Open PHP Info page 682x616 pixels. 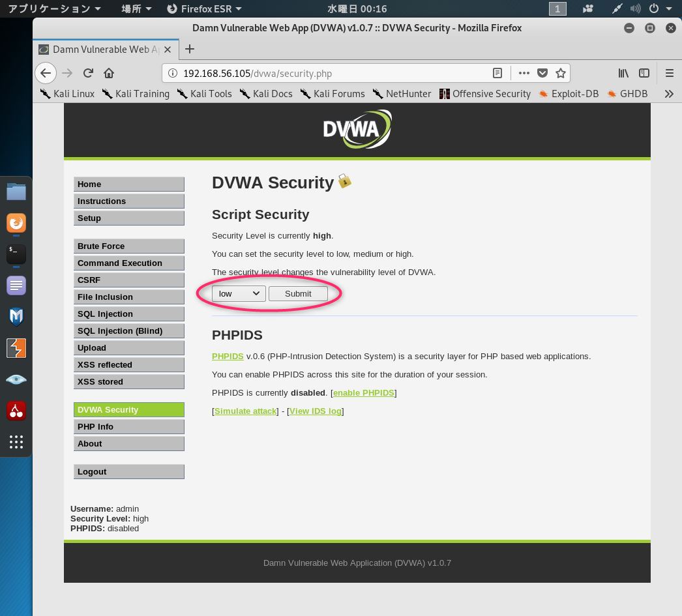128,426
